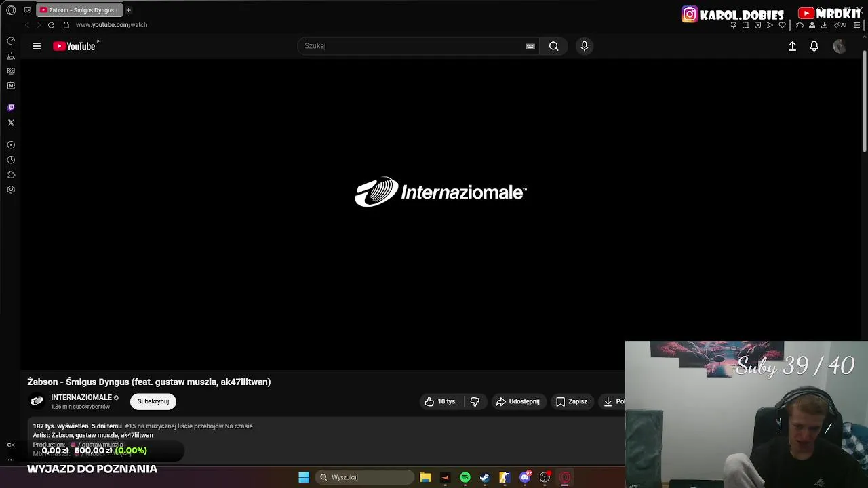
Task: Click the Subskrybuj button
Action: click(153, 401)
